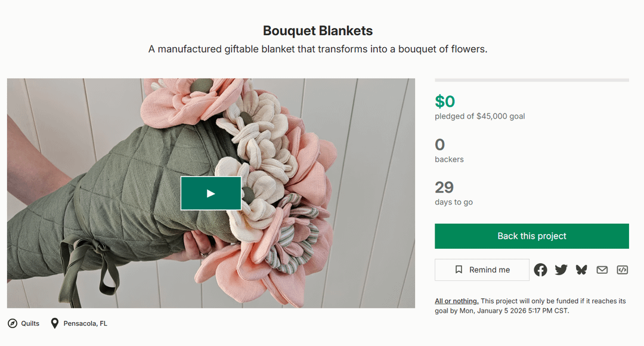The height and width of the screenshot is (346, 644).
Task: Click the 29 days to go counter
Action: point(444,187)
